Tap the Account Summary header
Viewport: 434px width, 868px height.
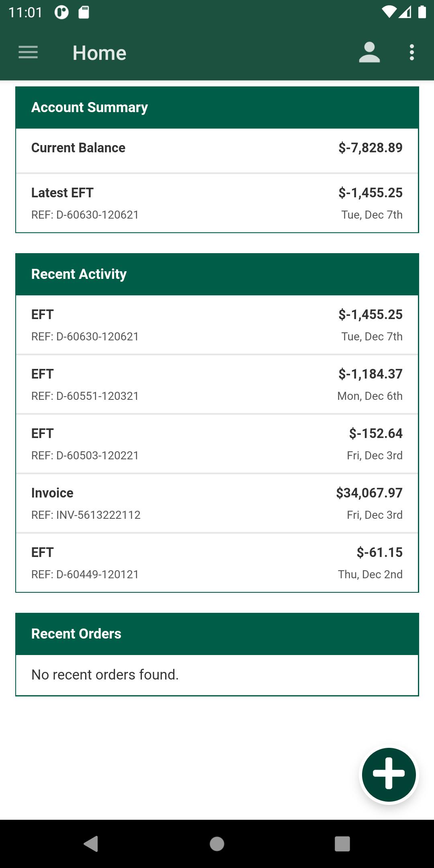click(x=217, y=107)
